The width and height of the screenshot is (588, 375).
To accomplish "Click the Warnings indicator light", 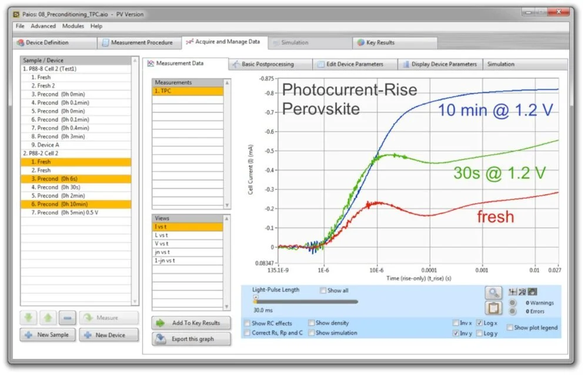I will pos(513,303).
